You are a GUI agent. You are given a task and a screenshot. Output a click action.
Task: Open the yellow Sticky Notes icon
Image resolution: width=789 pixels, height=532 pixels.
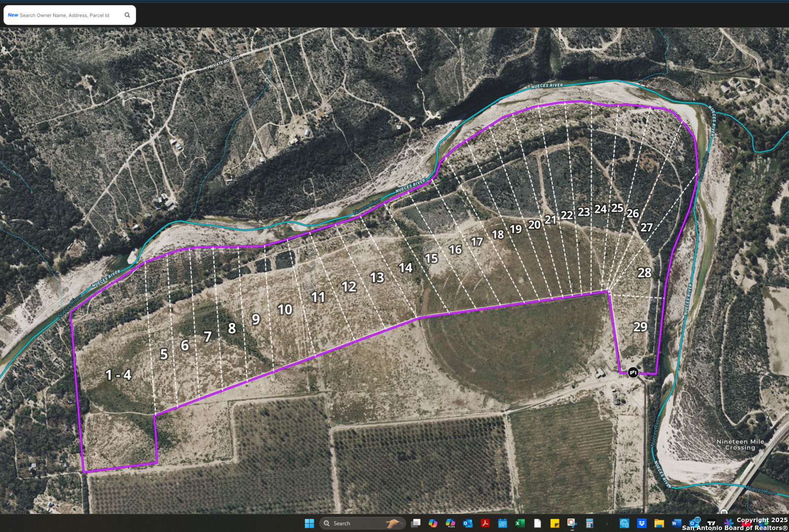click(x=555, y=523)
